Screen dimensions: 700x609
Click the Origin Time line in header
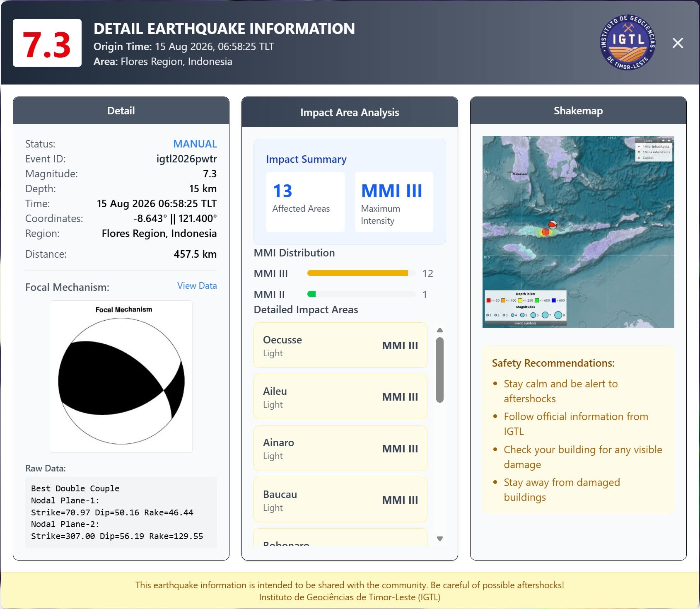(184, 46)
